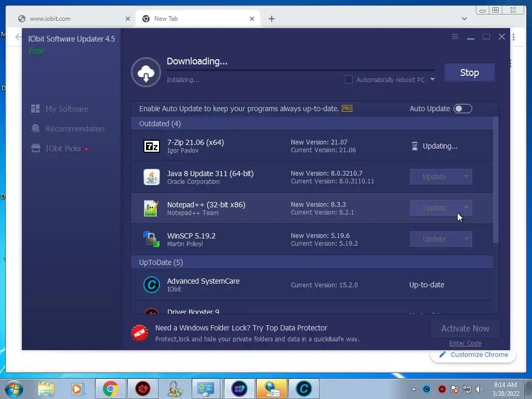
Task: Click the Recommendation badge icon
Action: pyautogui.click(x=36, y=129)
